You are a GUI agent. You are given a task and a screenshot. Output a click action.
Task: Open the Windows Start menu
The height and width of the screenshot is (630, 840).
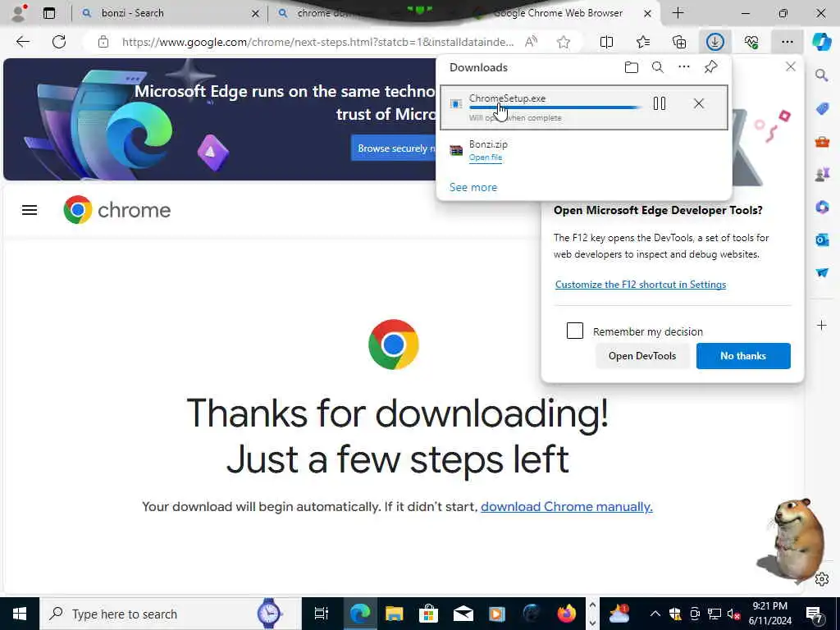tap(20, 614)
